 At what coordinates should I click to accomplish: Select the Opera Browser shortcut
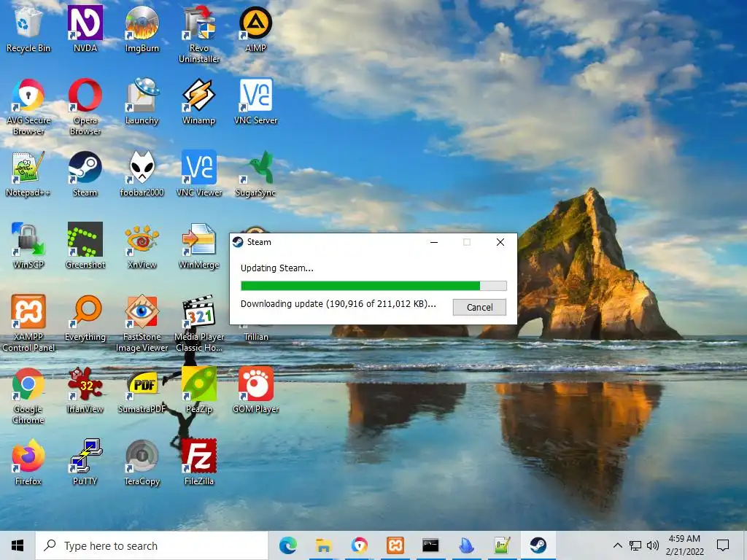click(85, 106)
